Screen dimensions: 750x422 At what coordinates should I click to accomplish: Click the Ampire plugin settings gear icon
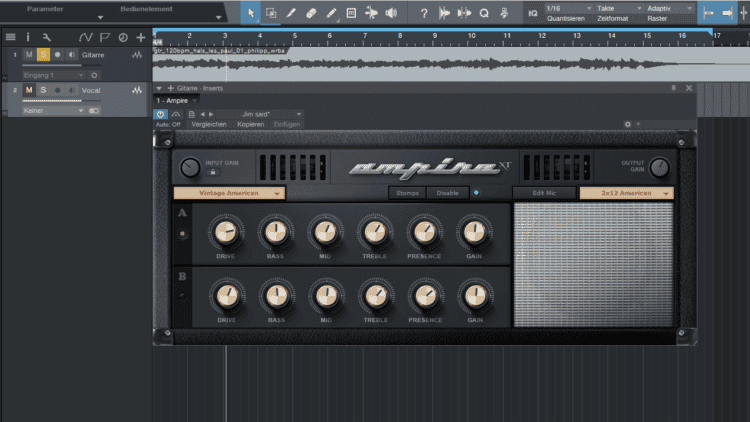(628, 124)
